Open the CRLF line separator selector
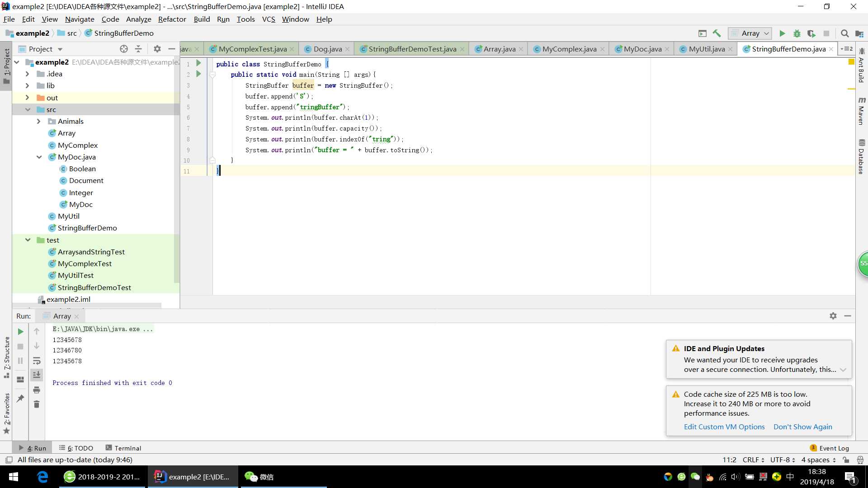The height and width of the screenshot is (488, 868). click(x=753, y=460)
